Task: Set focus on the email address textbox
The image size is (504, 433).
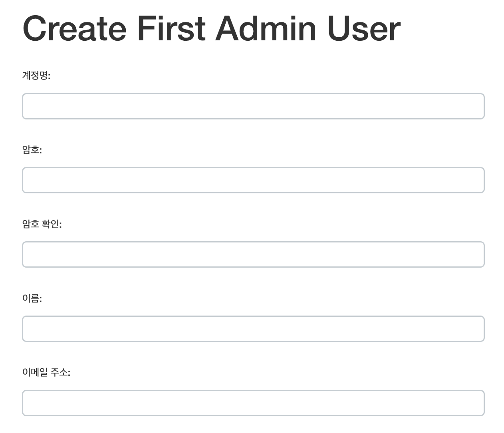Action: [253, 403]
